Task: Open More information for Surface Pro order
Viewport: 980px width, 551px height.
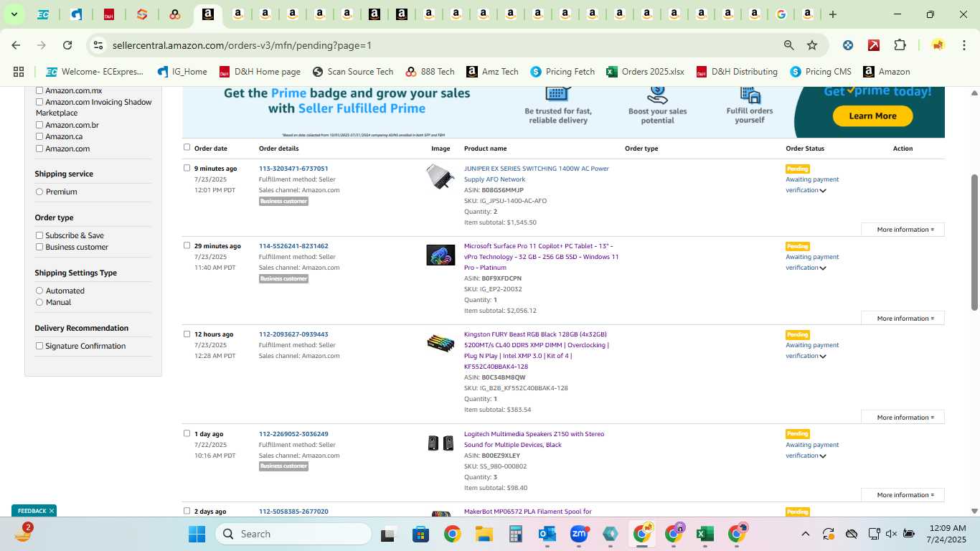Action: click(x=903, y=318)
